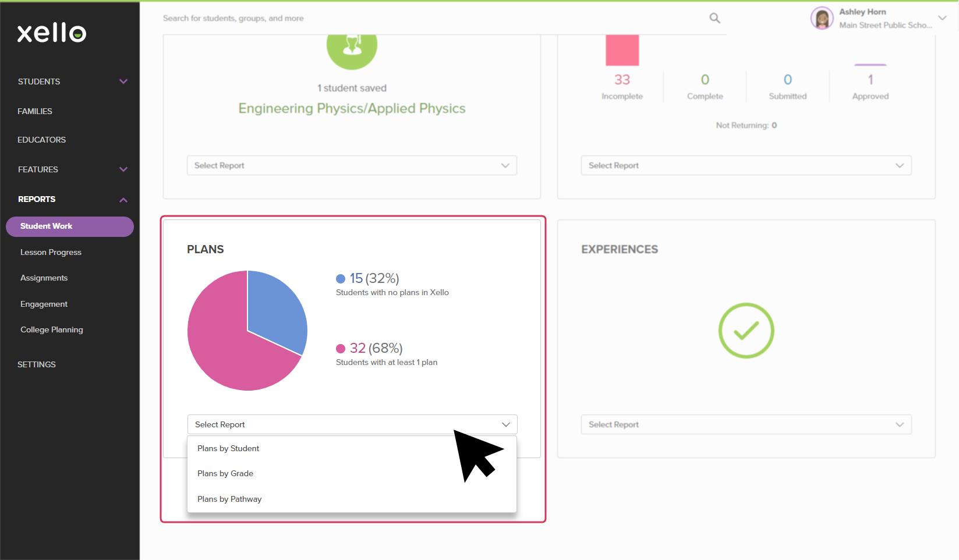This screenshot has height=560, width=959.
Task: Select Plans by Pathway report
Action: (229, 499)
